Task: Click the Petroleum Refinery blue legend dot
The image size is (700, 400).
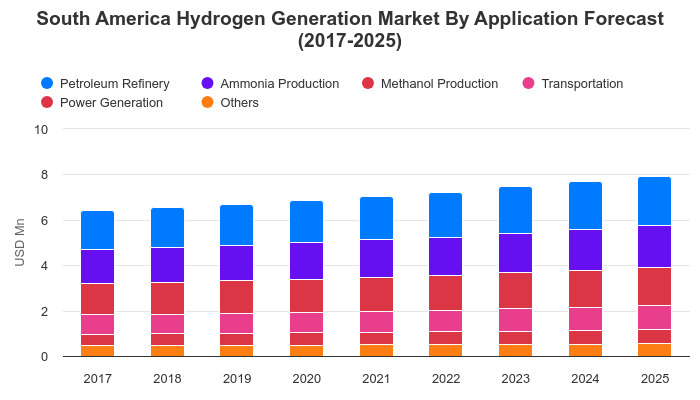Action: coord(47,83)
